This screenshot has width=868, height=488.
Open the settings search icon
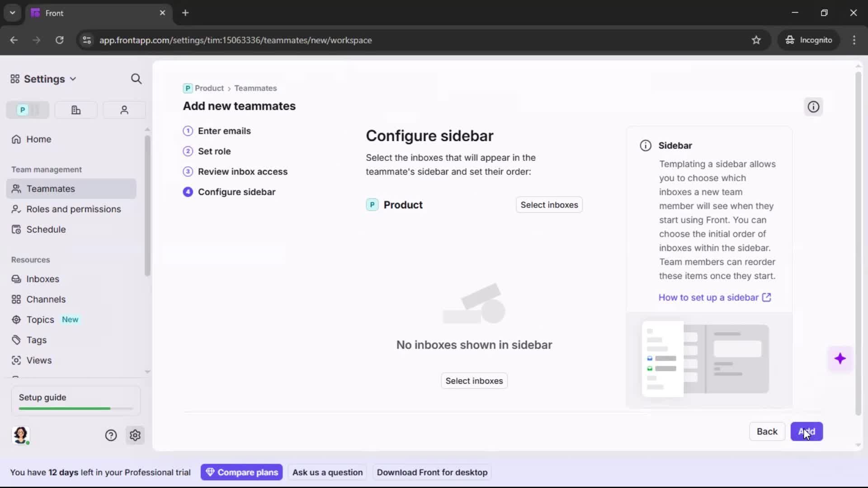(136, 79)
